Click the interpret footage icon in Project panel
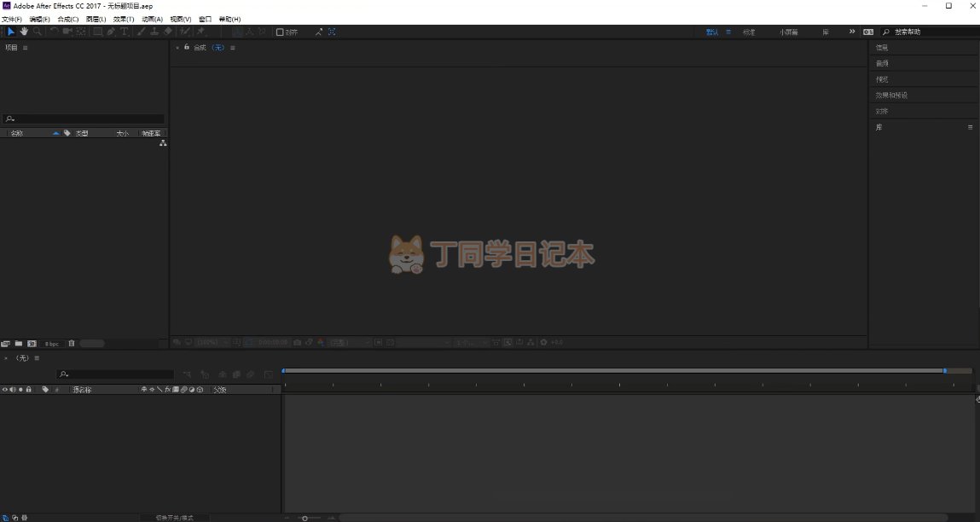980x522 pixels. coord(6,344)
